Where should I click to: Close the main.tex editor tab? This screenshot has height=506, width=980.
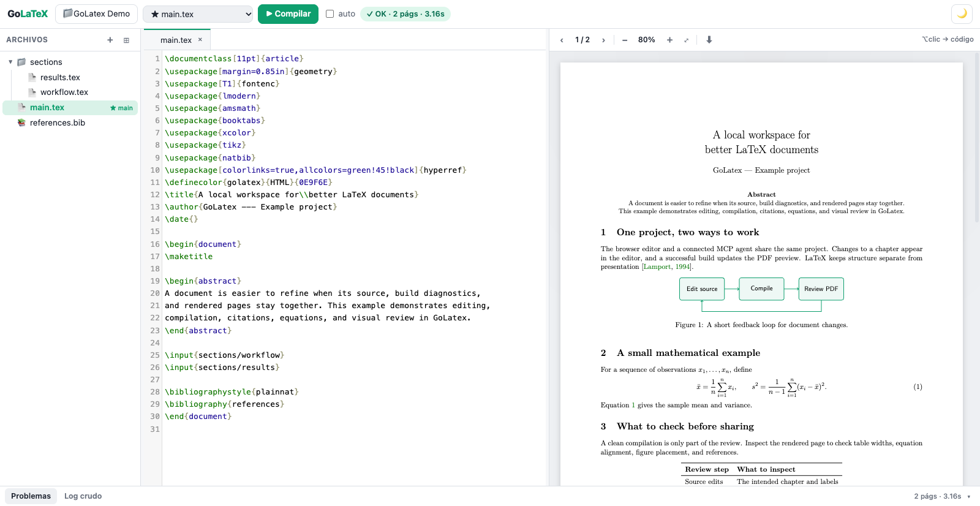[x=200, y=40]
